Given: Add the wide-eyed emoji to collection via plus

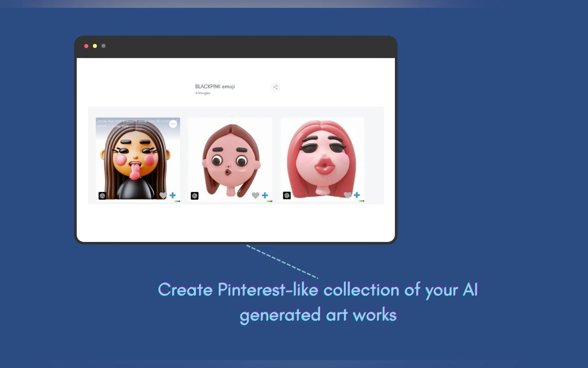Looking at the screenshot, I should point(265,195).
